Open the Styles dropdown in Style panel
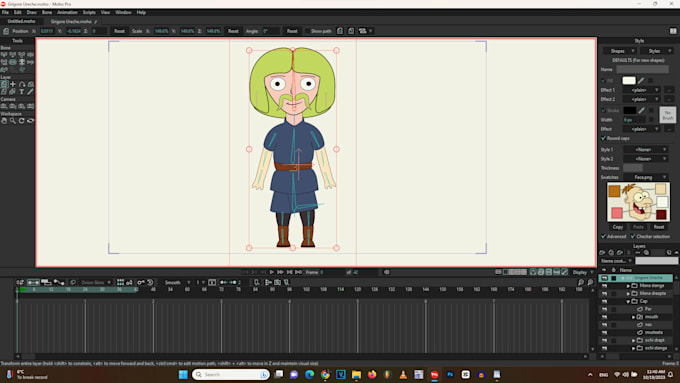 coord(657,51)
